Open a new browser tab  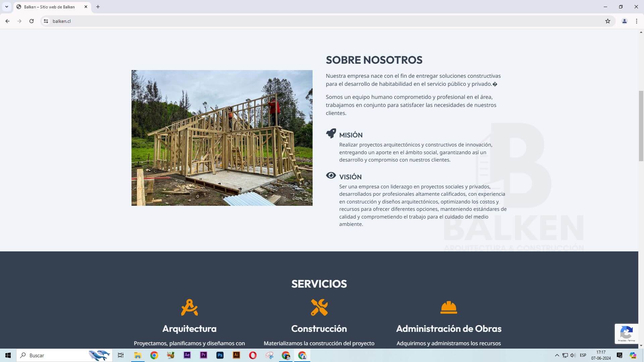pos(98,7)
